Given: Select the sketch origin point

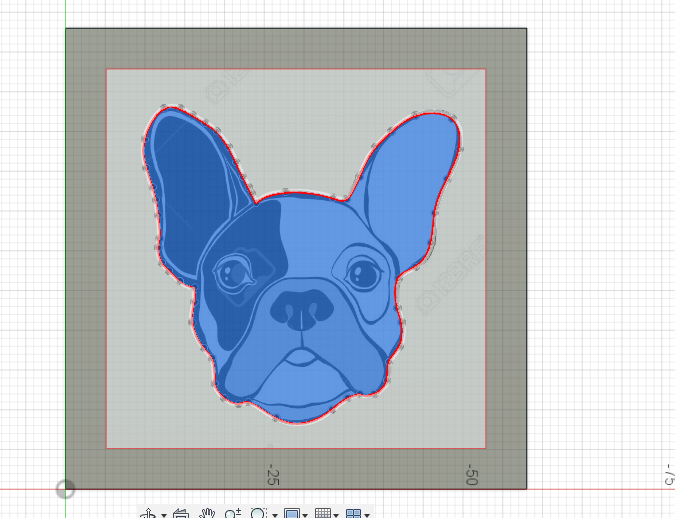Looking at the screenshot, I should 65,489.
